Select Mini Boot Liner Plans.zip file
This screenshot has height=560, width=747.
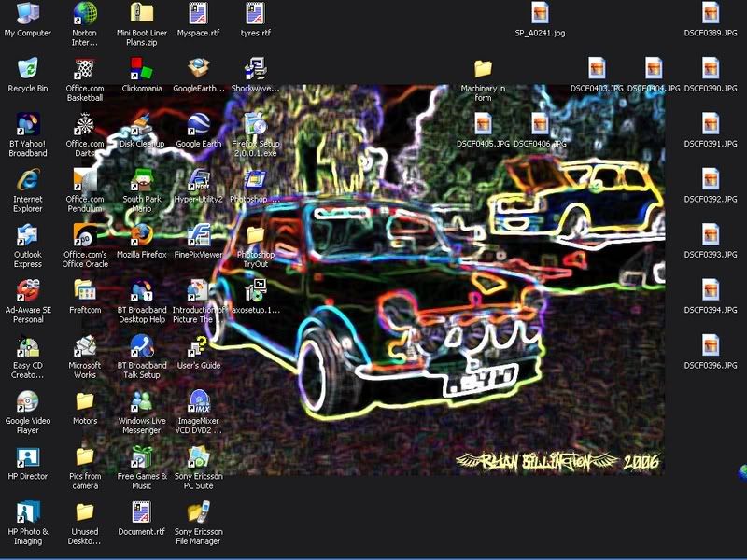coord(142,13)
